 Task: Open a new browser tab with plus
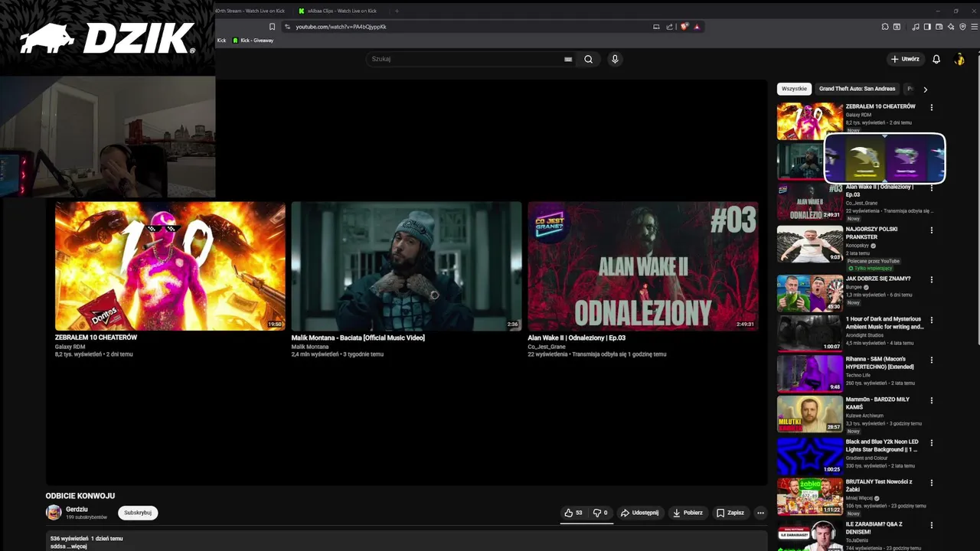pos(397,11)
